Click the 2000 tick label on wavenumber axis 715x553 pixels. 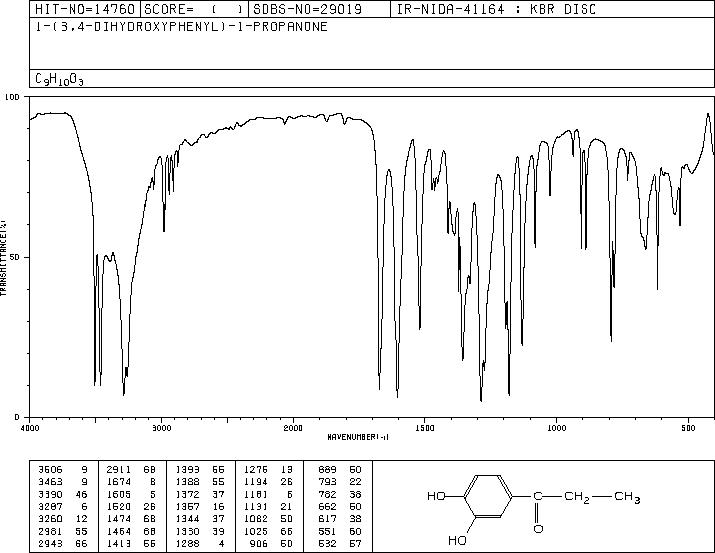[x=293, y=428]
